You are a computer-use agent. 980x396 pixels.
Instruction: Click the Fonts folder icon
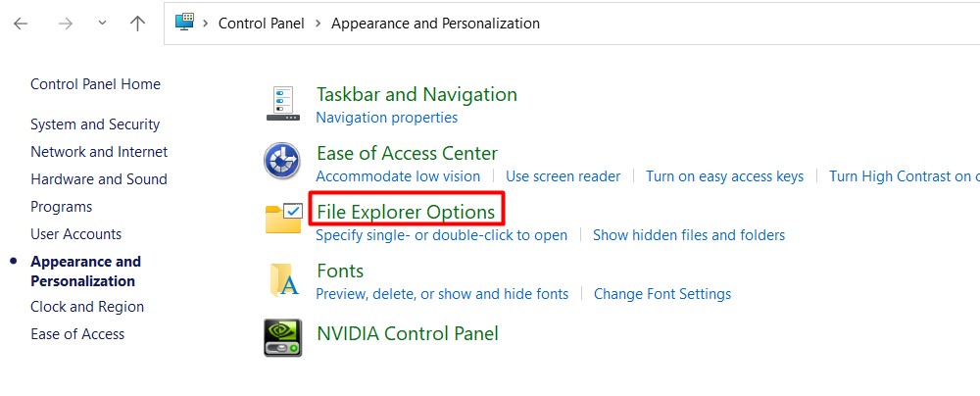282,279
